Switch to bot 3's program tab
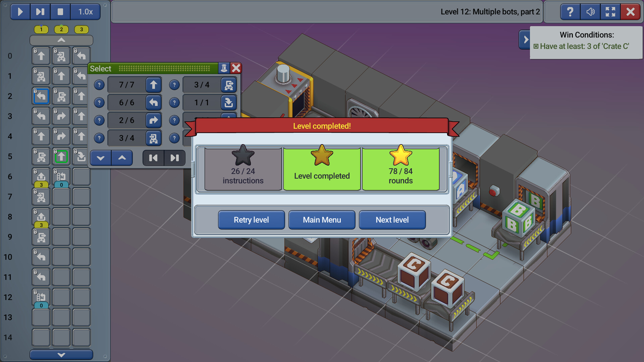This screenshot has width=644, height=362. coord(81,29)
